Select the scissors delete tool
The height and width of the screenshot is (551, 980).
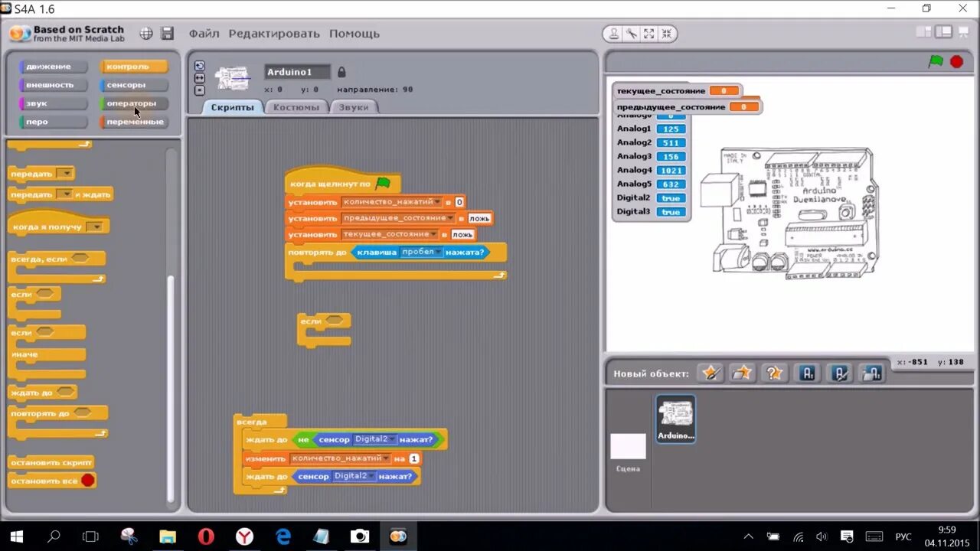pyautogui.click(x=632, y=34)
